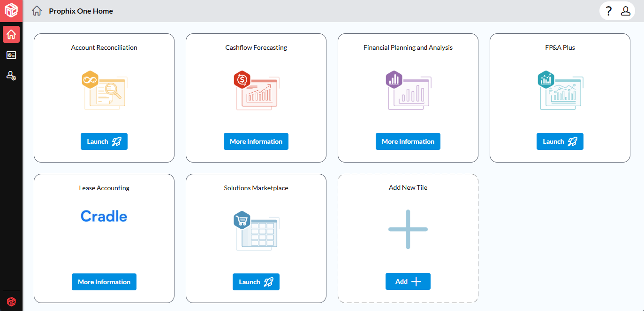This screenshot has height=311, width=644.
Task: Click the Add New Tile title text
Action: click(408, 187)
